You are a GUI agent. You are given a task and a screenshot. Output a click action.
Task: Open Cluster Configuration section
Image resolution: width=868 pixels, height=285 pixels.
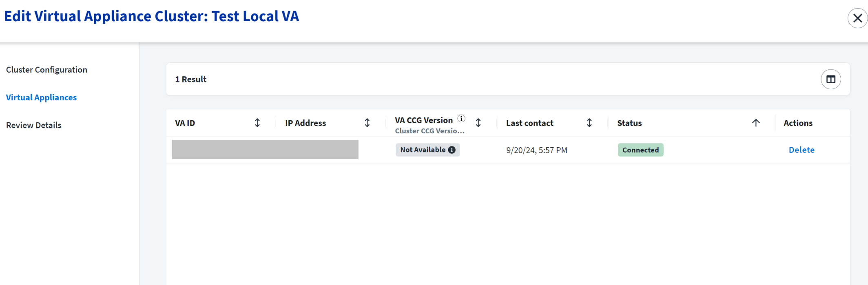pos(46,70)
